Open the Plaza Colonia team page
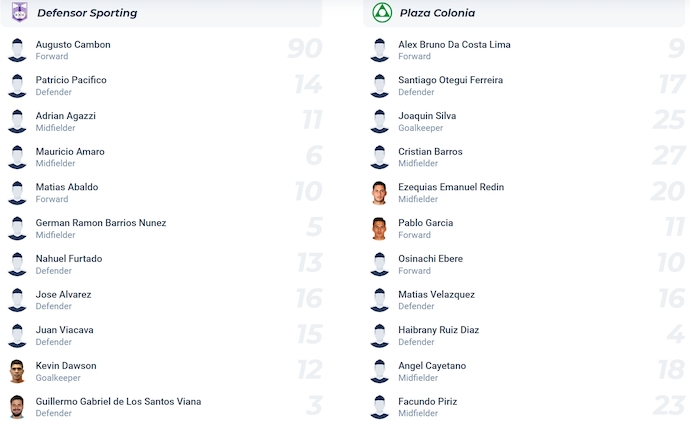This screenshot has width=690, height=422. pos(437,13)
